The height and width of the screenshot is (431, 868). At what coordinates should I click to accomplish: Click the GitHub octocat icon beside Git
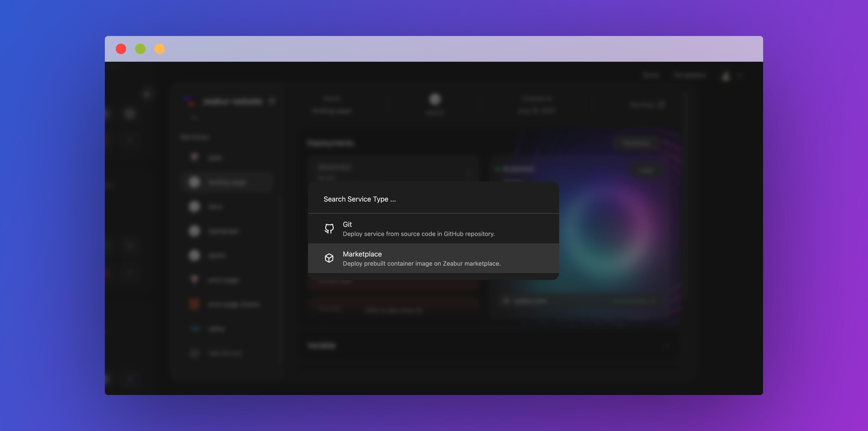pyautogui.click(x=329, y=229)
